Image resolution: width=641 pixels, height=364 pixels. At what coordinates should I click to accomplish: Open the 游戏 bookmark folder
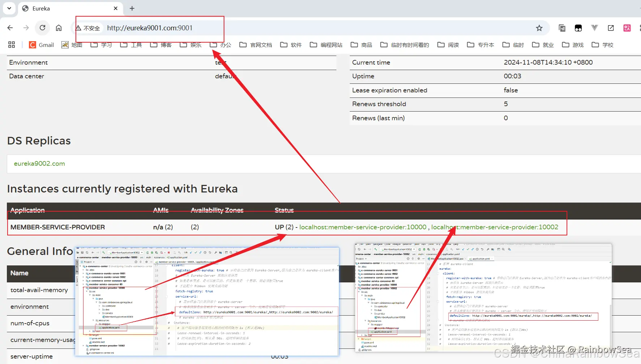[573, 45]
